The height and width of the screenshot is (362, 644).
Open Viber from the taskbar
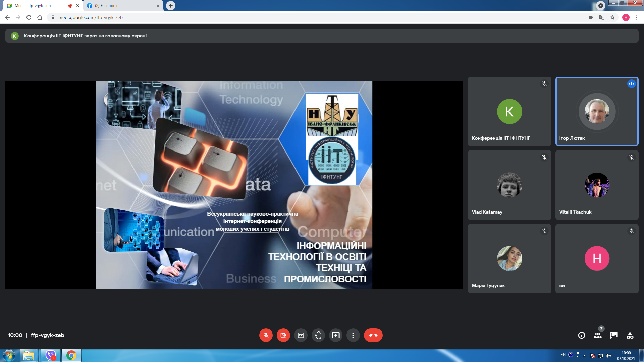point(51,355)
